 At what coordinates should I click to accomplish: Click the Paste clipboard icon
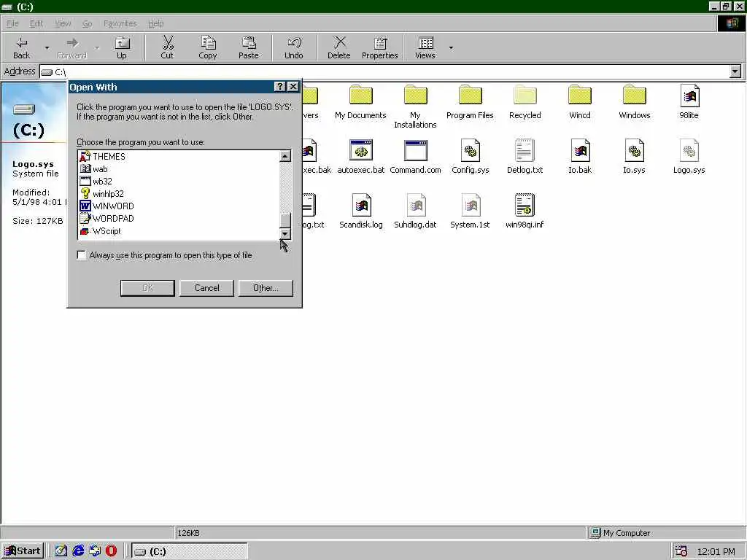click(x=249, y=43)
